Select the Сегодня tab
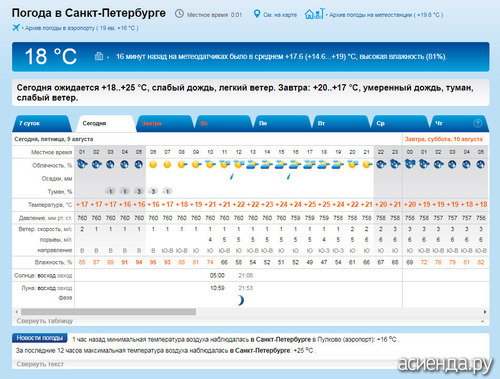Image resolution: width=500 pixels, height=379 pixels. (106, 123)
